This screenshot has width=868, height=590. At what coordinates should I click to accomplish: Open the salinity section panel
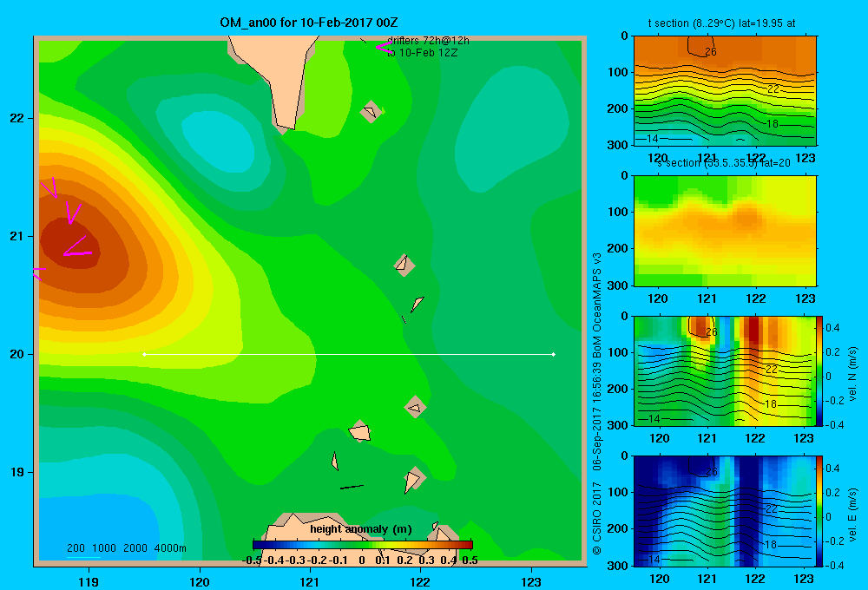[x=725, y=231]
